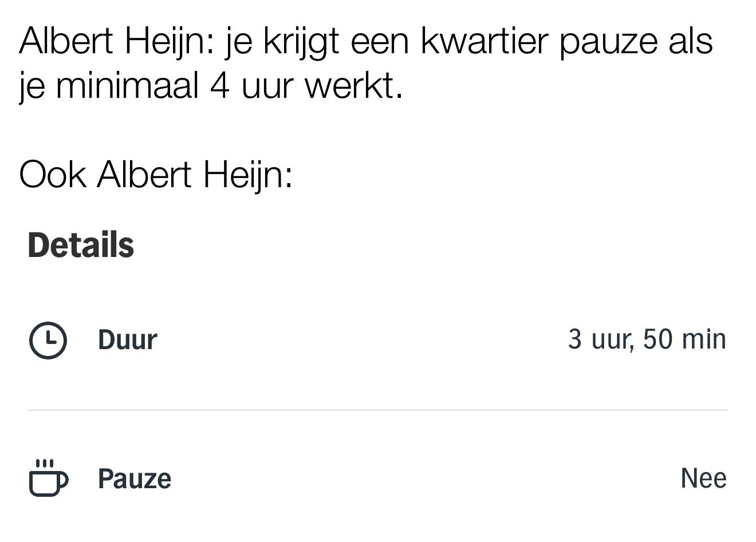This screenshot has height=542, width=756.
Task: Click 'Heijn:' in the 'Ook Albert Heijn:' line
Action: click(247, 174)
